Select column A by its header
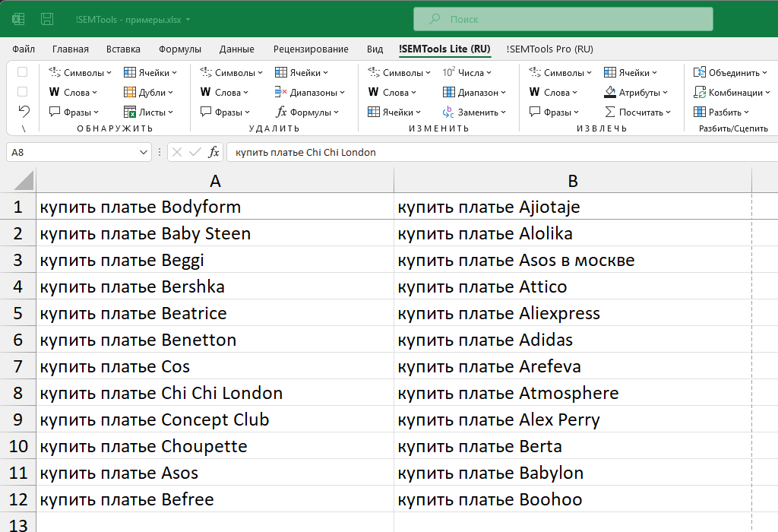 point(215,181)
